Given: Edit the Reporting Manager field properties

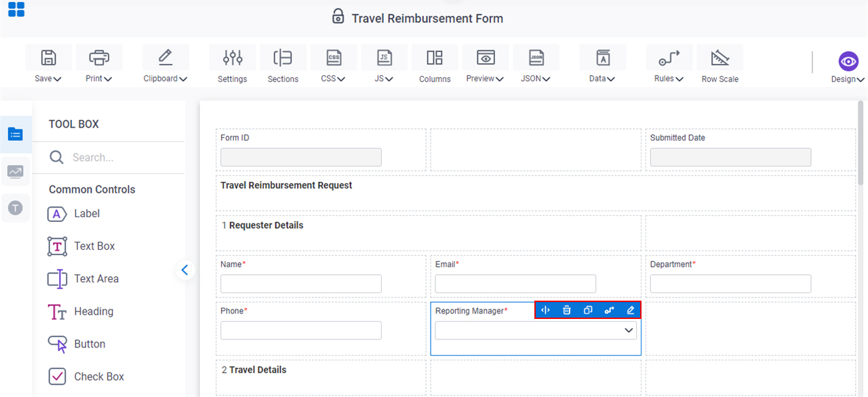Looking at the screenshot, I should [x=630, y=310].
